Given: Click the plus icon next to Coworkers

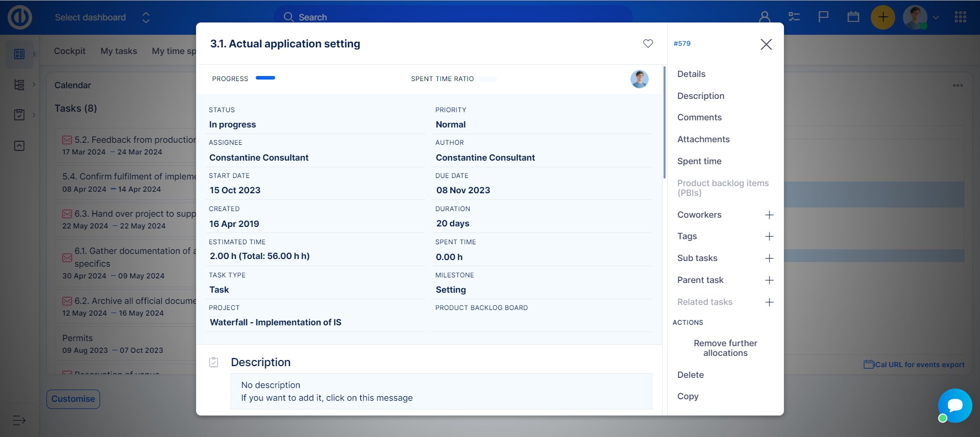Looking at the screenshot, I should coord(769,215).
